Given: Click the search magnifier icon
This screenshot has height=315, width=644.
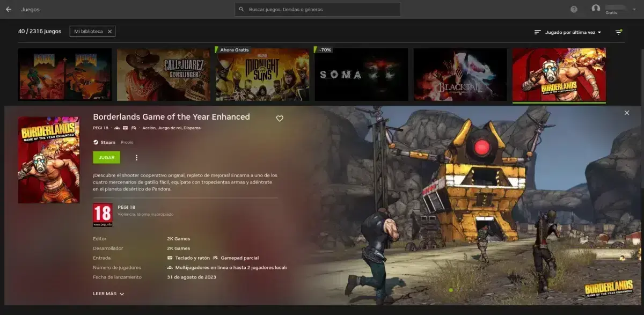Looking at the screenshot, I should 241,9.
